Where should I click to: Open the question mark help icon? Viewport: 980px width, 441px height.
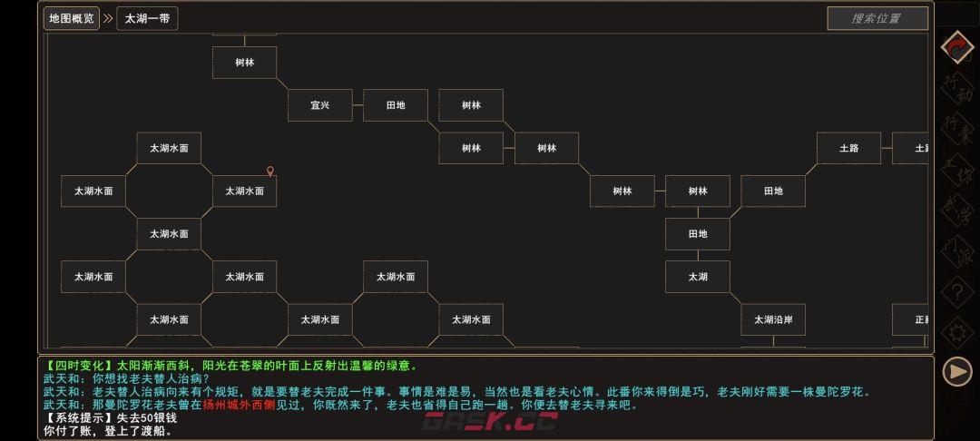(956, 292)
